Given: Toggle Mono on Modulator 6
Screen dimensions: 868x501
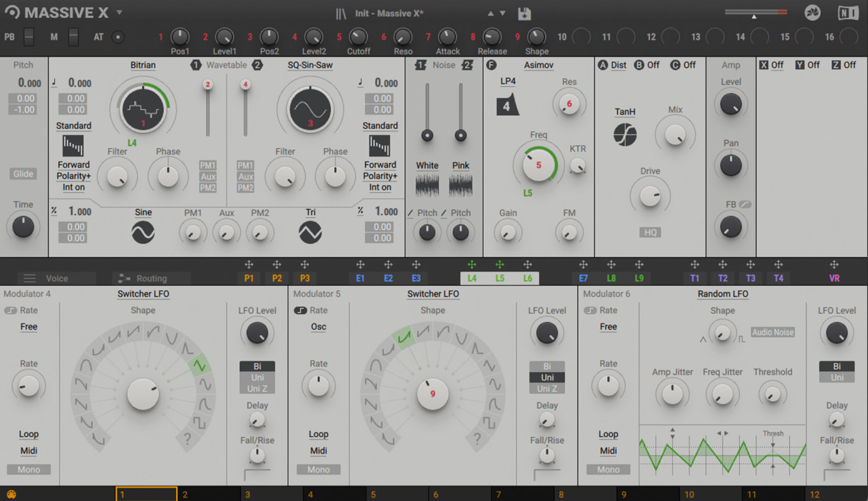Looking at the screenshot, I should [x=608, y=469].
